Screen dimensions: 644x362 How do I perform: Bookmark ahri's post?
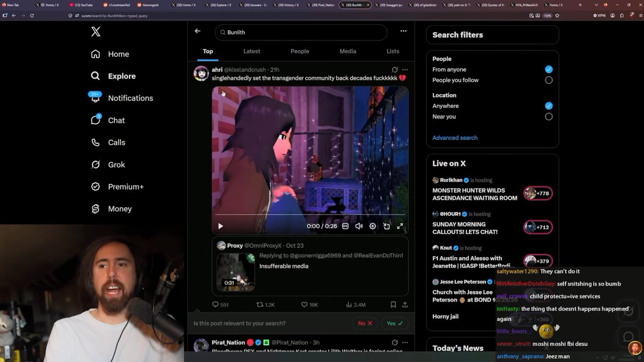[393, 305]
